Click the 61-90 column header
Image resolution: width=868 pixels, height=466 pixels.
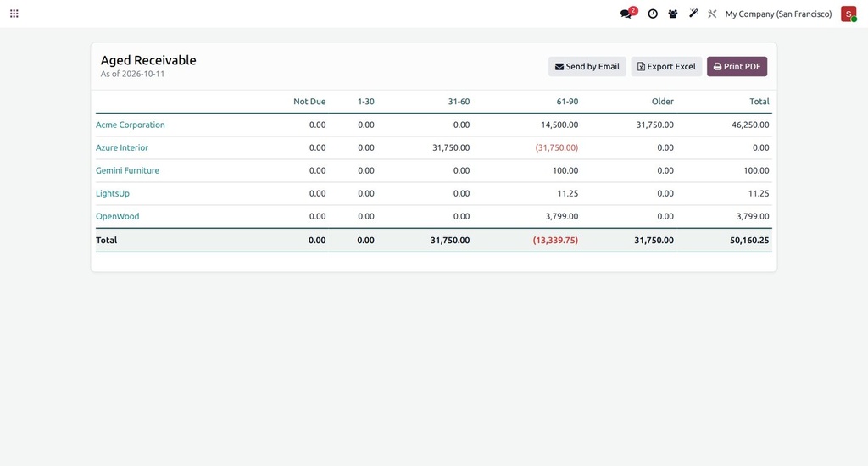[567, 102]
